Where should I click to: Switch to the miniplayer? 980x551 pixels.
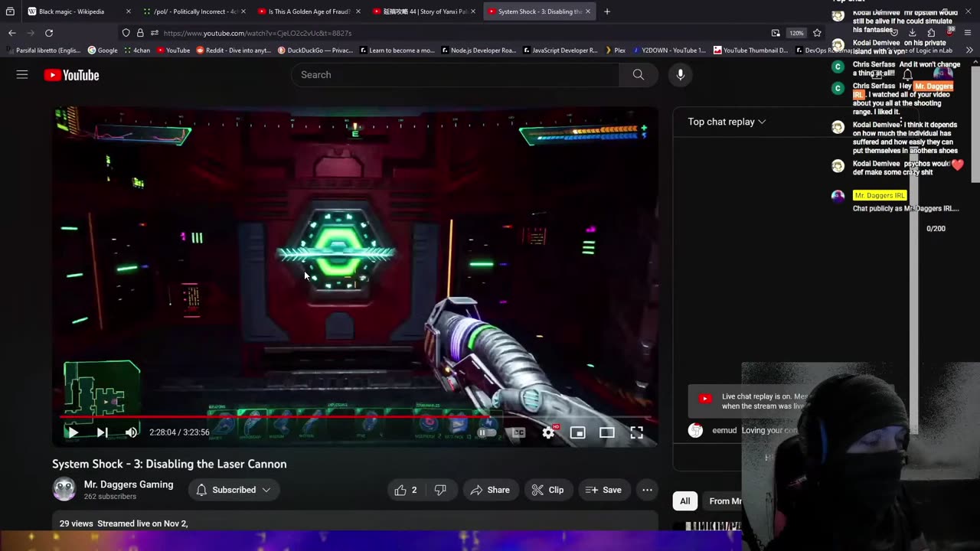pyautogui.click(x=578, y=432)
